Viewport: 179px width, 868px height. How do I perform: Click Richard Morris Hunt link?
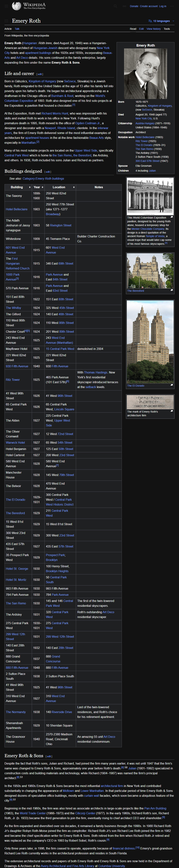click(x=55, y=114)
